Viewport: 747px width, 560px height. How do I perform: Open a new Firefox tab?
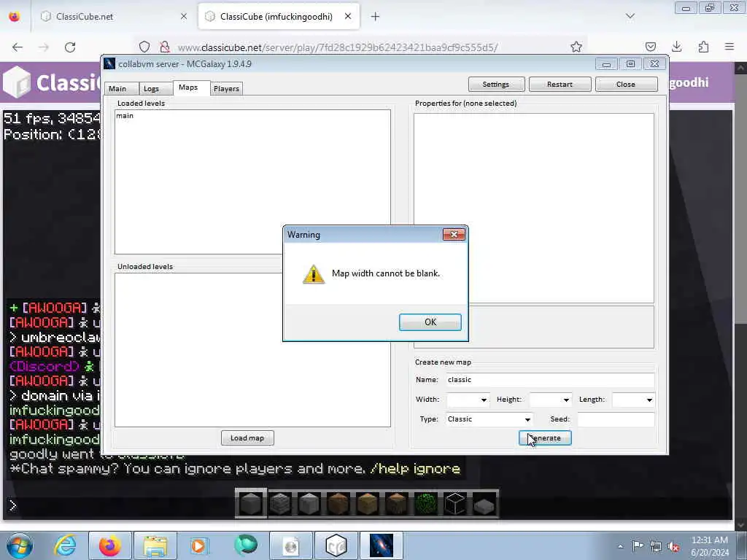coord(376,17)
